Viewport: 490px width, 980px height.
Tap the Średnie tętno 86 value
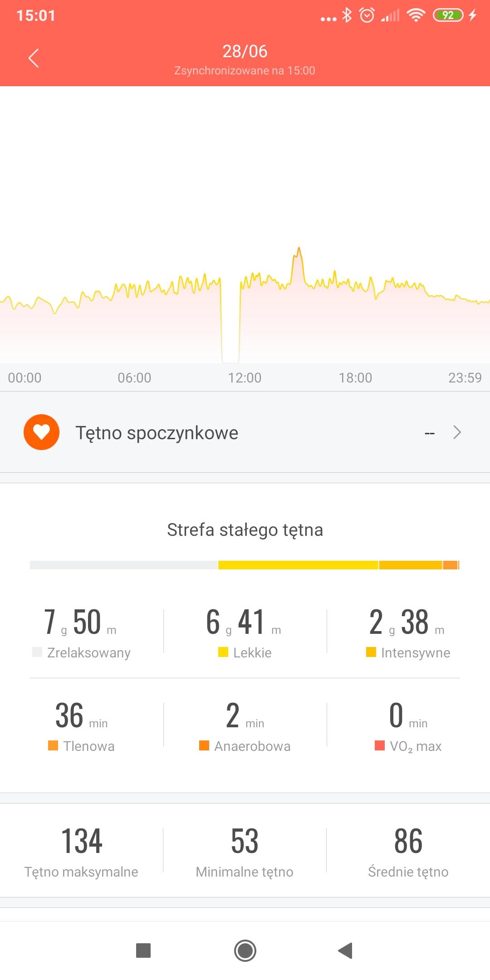[x=408, y=841]
